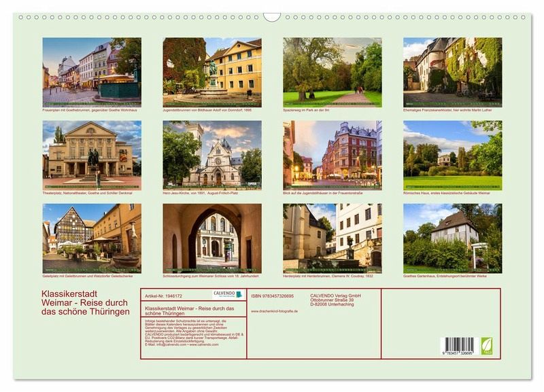This screenshot has height=392, width=544.
Task: Open the Frauentorstraße Jugendstilhäuser photo
Action: coord(332,155)
